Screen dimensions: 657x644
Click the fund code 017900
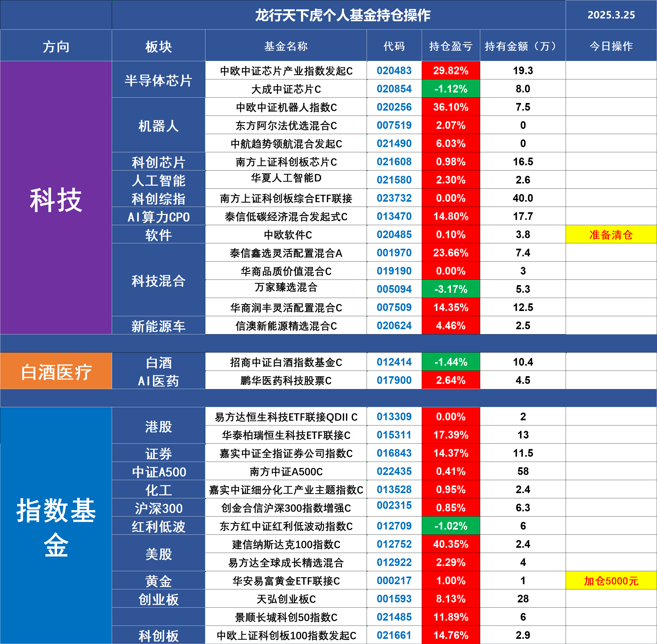coord(394,380)
